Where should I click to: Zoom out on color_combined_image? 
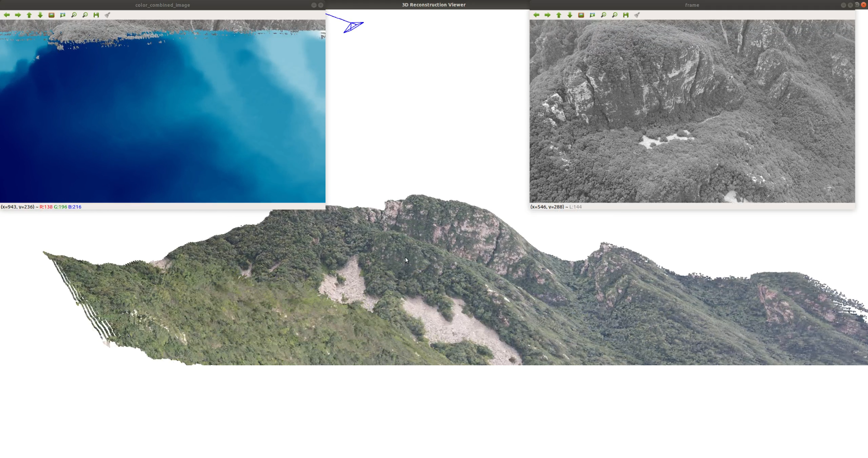click(85, 15)
